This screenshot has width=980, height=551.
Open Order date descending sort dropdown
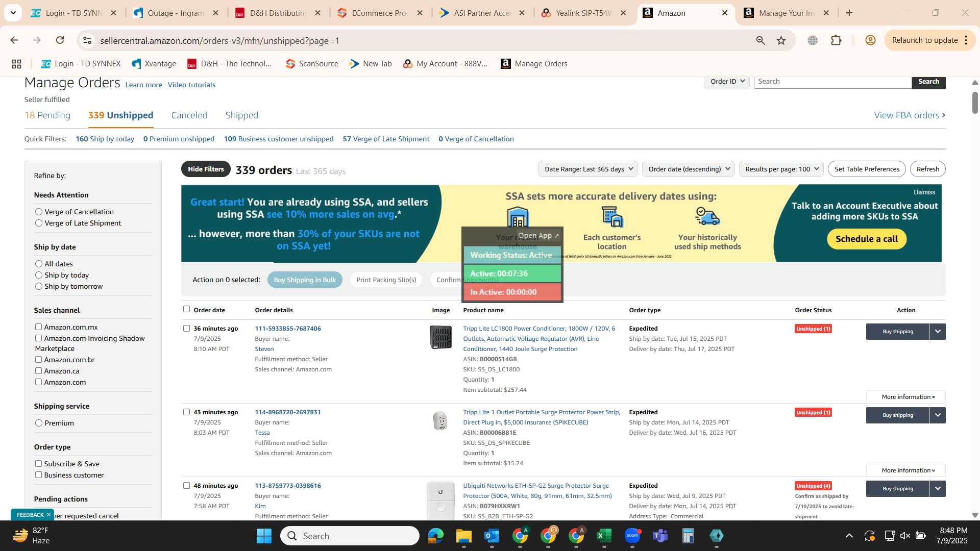coord(688,169)
